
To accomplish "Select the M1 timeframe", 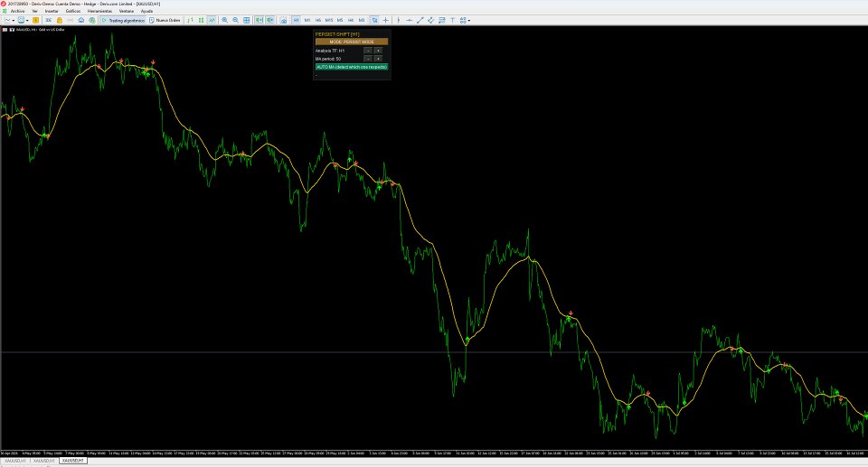I will click(x=307, y=20).
